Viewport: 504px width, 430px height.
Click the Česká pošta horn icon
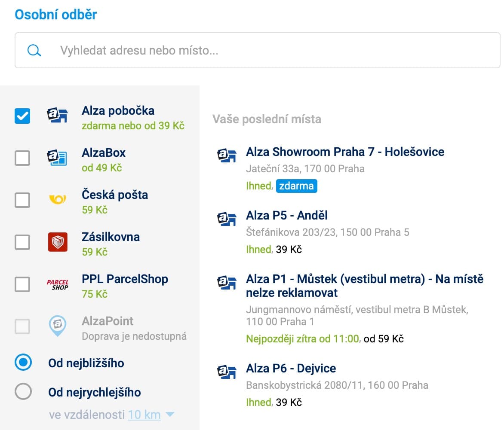coord(57,200)
